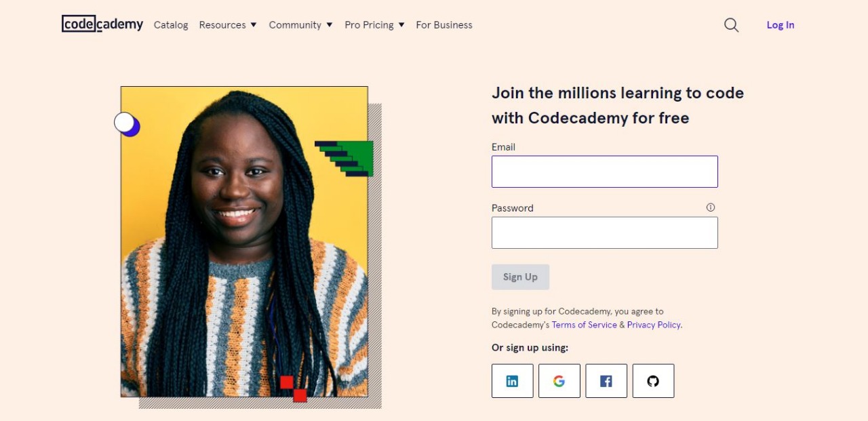
Task: Click the Log In link
Action: [781, 25]
